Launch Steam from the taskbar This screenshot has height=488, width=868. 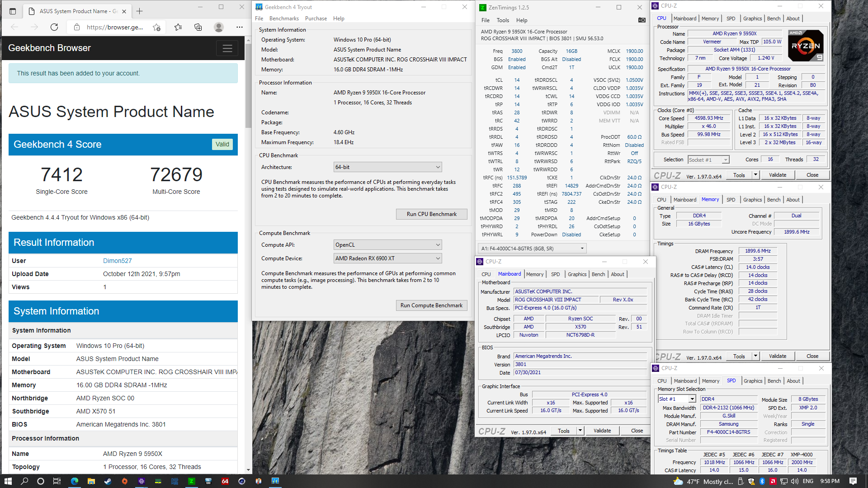(x=108, y=481)
